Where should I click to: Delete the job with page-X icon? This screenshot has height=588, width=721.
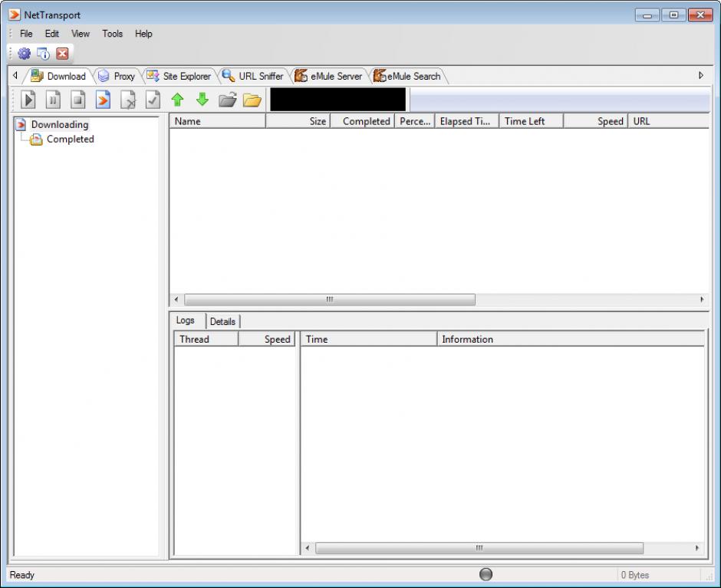128,100
